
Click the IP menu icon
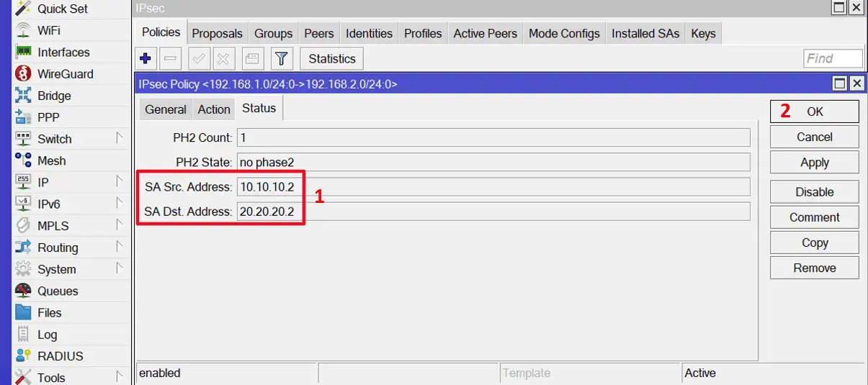coord(24,182)
